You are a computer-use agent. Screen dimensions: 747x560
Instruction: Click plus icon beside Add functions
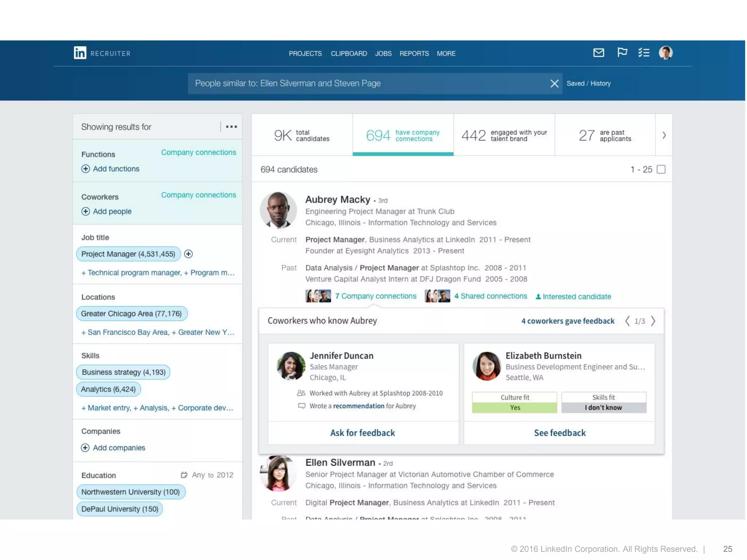[85, 169]
